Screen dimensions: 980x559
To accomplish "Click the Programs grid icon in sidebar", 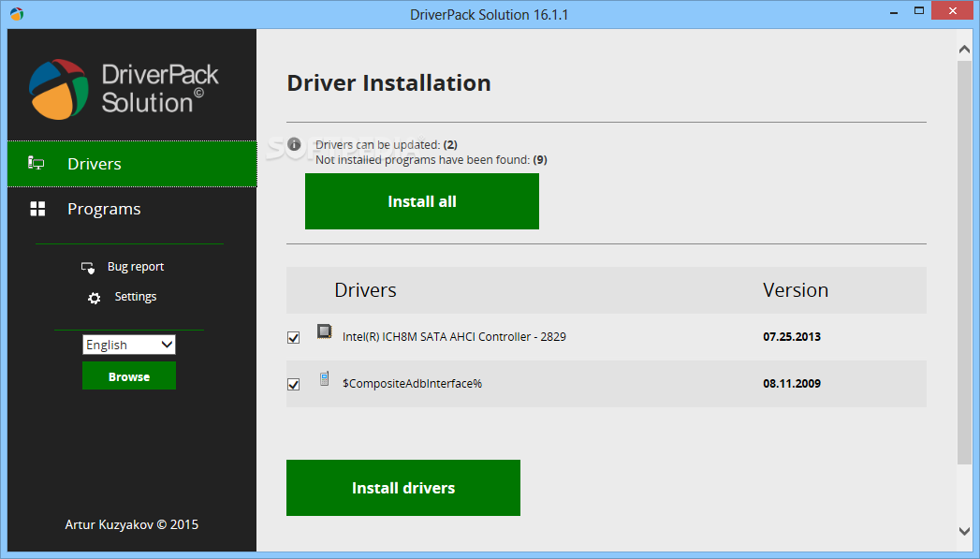I will pyautogui.click(x=37, y=209).
